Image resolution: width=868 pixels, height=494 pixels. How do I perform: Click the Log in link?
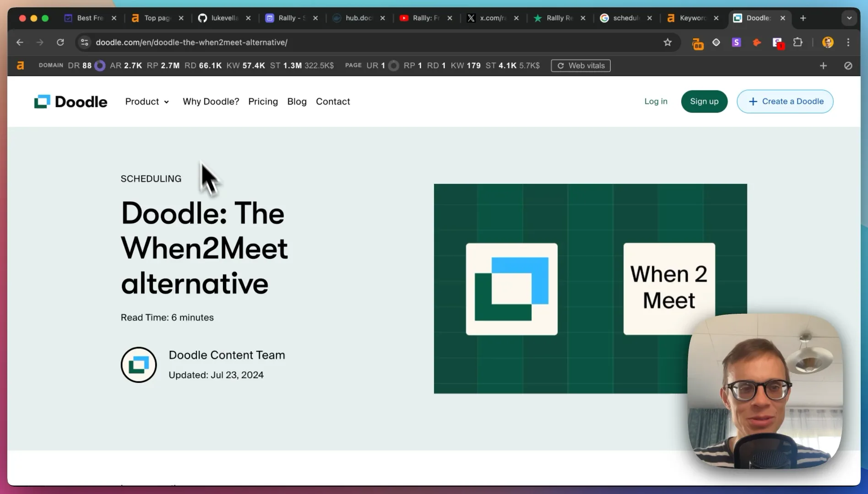click(x=656, y=102)
